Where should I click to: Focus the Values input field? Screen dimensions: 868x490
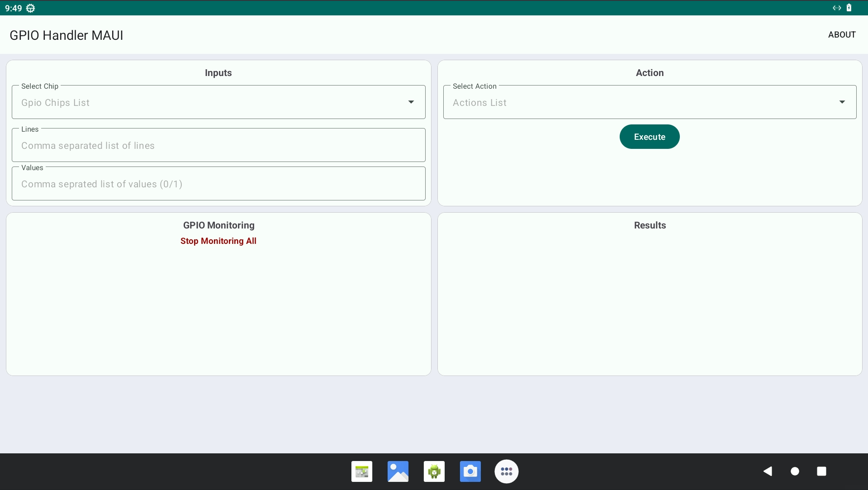218,184
